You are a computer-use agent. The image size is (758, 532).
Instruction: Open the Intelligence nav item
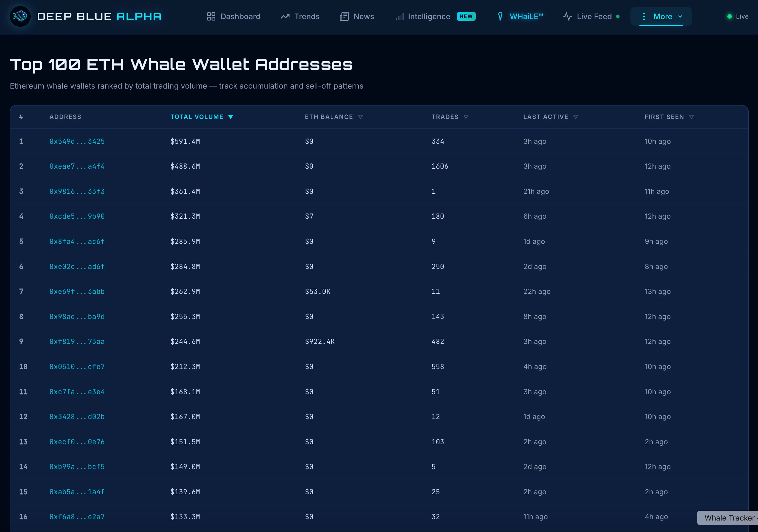429,16
